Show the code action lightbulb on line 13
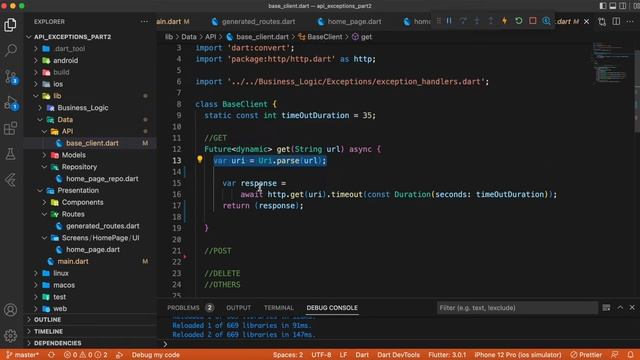 click(200, 160)
